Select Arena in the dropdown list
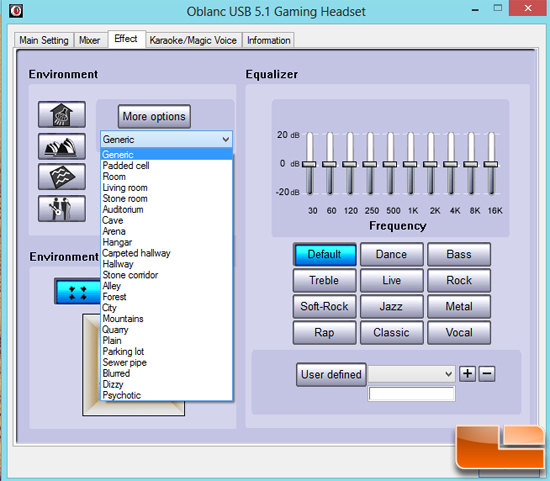The width and height of the screenshot is (550, 481). tap(166, 231)
